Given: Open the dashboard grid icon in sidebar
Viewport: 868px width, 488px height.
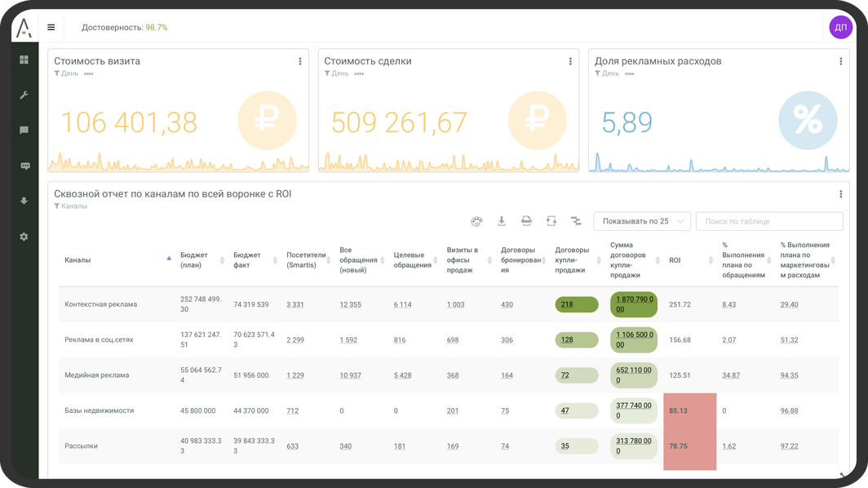Looking at the screenshot, I should pyautogui.click(x=24, y=60).
